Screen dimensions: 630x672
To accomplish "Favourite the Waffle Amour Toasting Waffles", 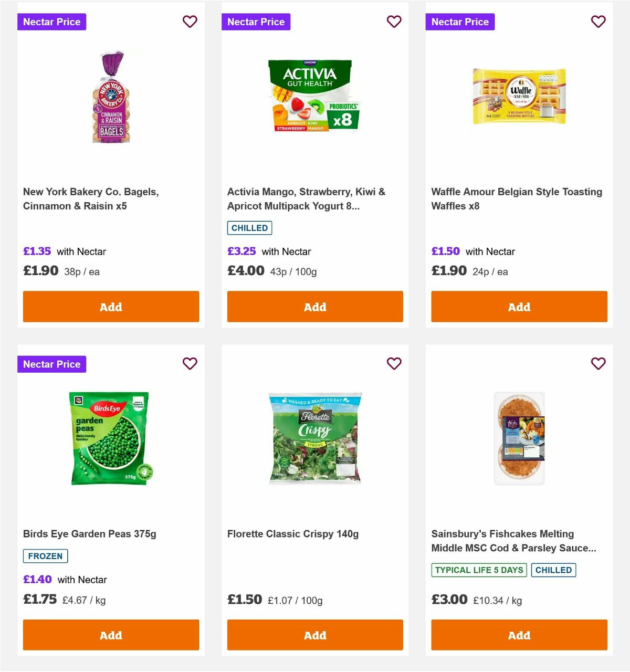I will [598, 22].
